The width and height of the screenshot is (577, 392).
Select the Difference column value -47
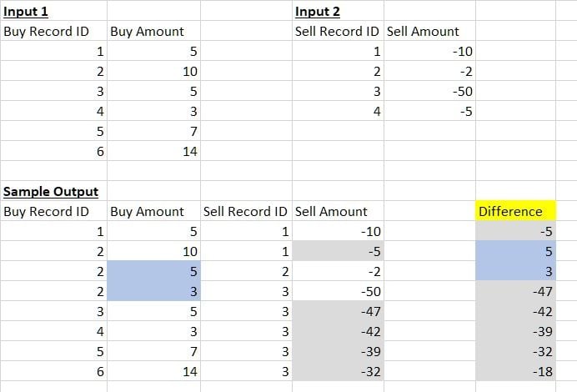(515, 291)
